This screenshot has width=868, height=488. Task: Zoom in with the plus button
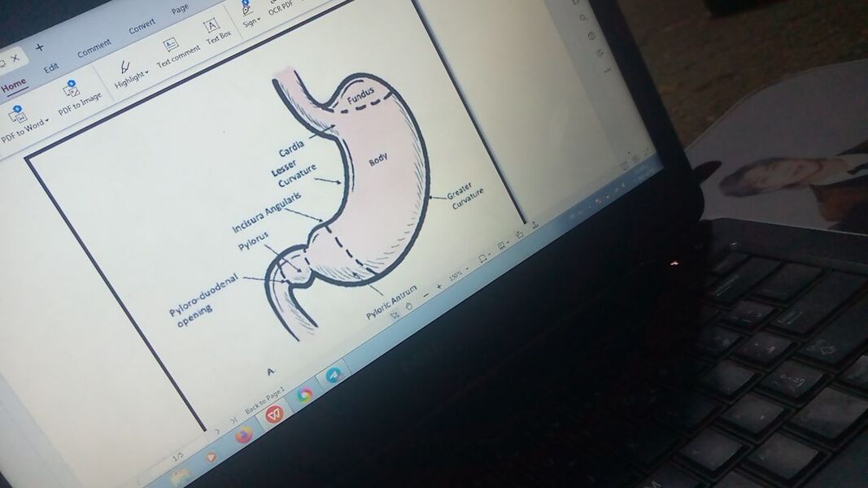[439, 286]
